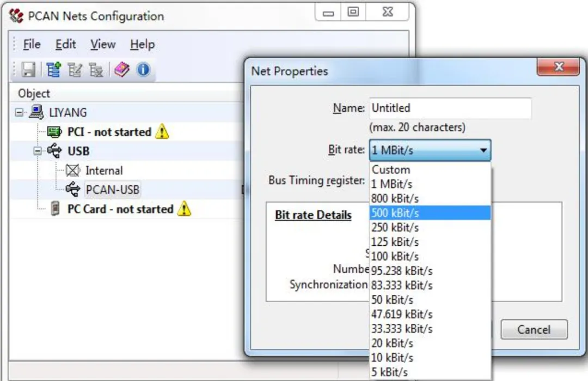
Task: Close the Net Properties dialog
Action: click(558, 67)
